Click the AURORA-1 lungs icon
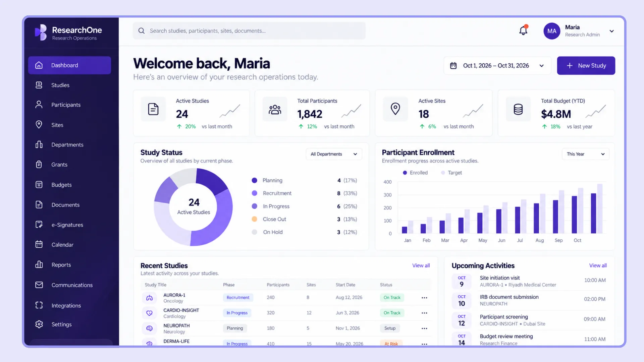The height and width of the screenshot is (362, 644). click(x=150, y=298)
